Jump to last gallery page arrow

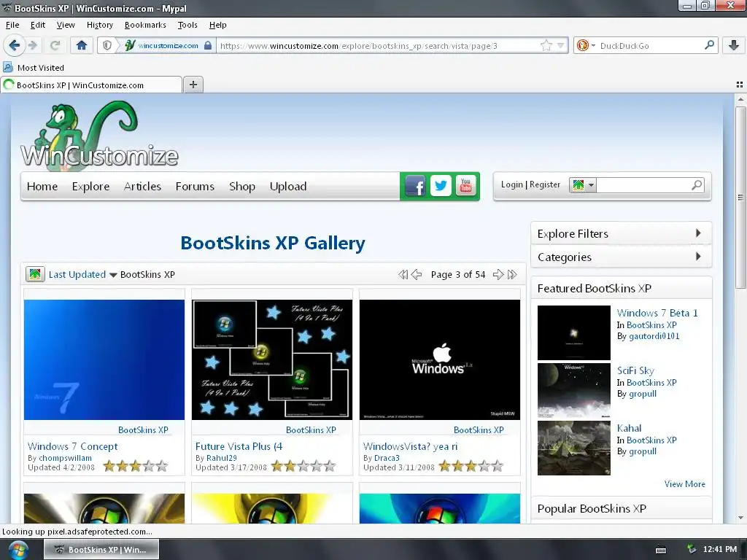point(512,275)
